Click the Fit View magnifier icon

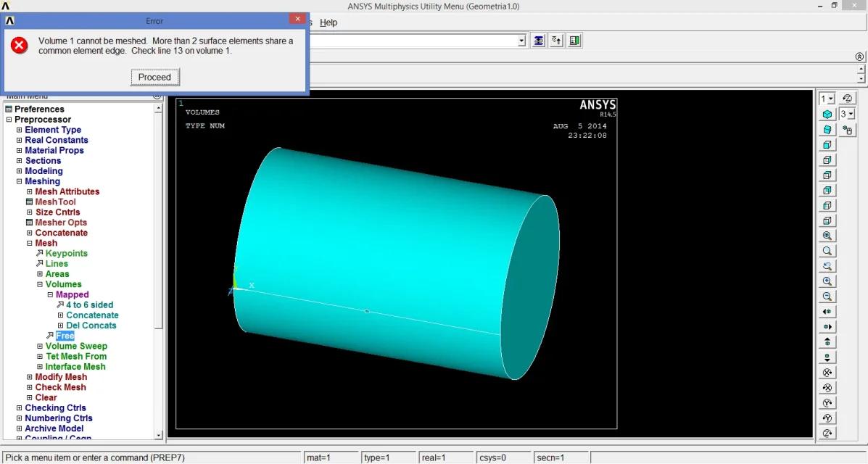[827, 236]
